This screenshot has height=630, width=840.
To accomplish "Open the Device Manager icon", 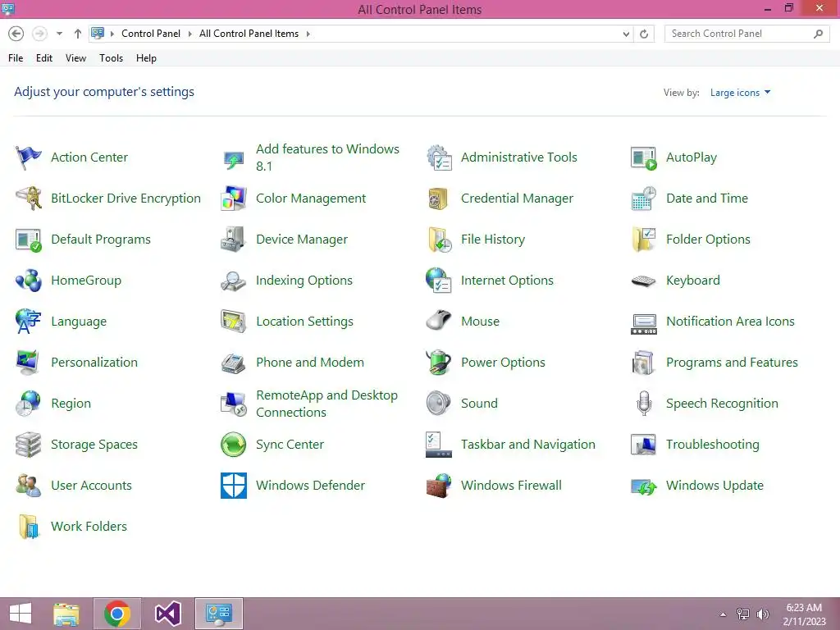I will (x=234, y=240).
